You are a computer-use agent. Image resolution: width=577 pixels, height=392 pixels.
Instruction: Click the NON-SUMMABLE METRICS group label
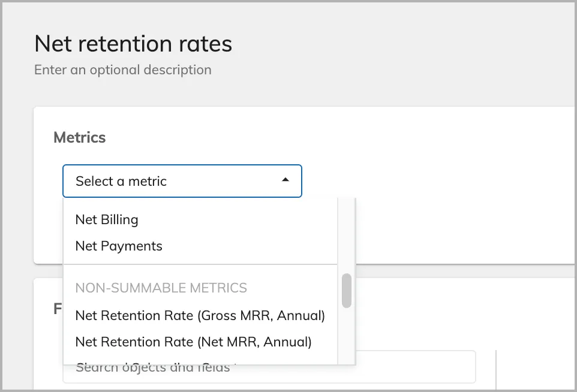pyautogui.click(x=161, y=288)
